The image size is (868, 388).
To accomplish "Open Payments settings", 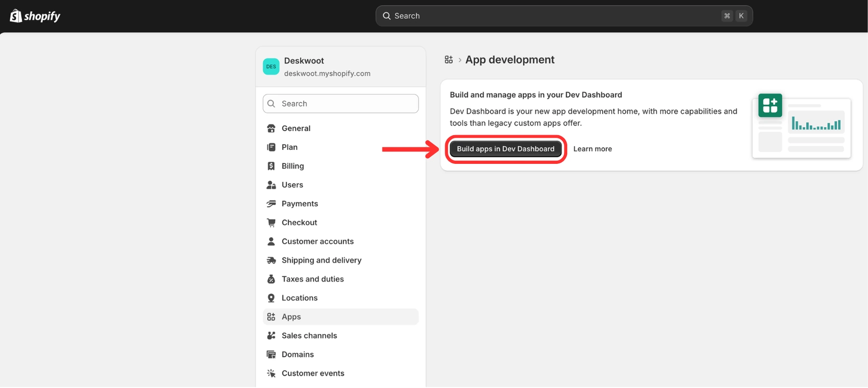I will (340, 203).
